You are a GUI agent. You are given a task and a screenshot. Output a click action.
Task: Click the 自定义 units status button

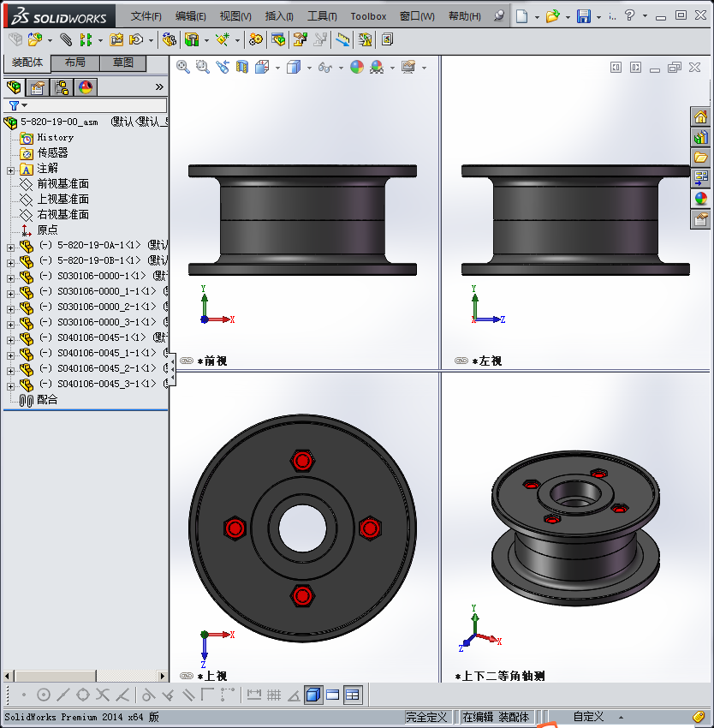click(588, 716)
